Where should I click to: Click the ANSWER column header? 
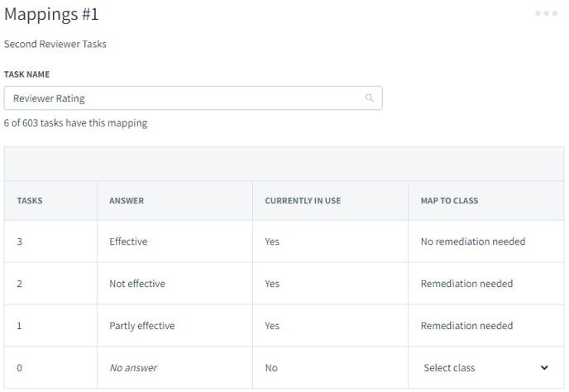pos(127,201)
